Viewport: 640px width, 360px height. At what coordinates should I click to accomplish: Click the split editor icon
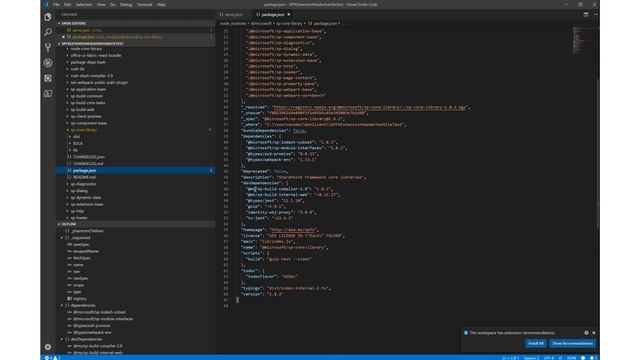(x=586, y=14)
